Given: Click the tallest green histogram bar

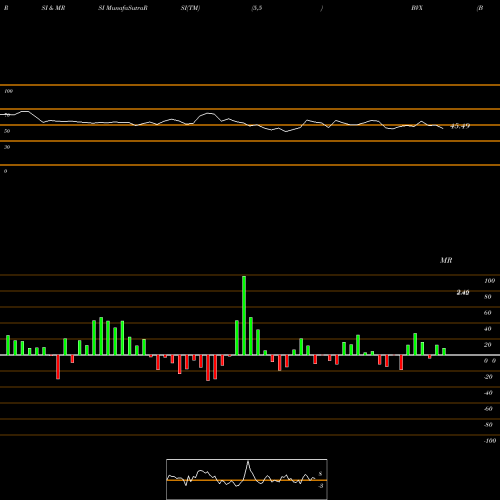Looking at the screenshot, I should (x=244, y=315).
